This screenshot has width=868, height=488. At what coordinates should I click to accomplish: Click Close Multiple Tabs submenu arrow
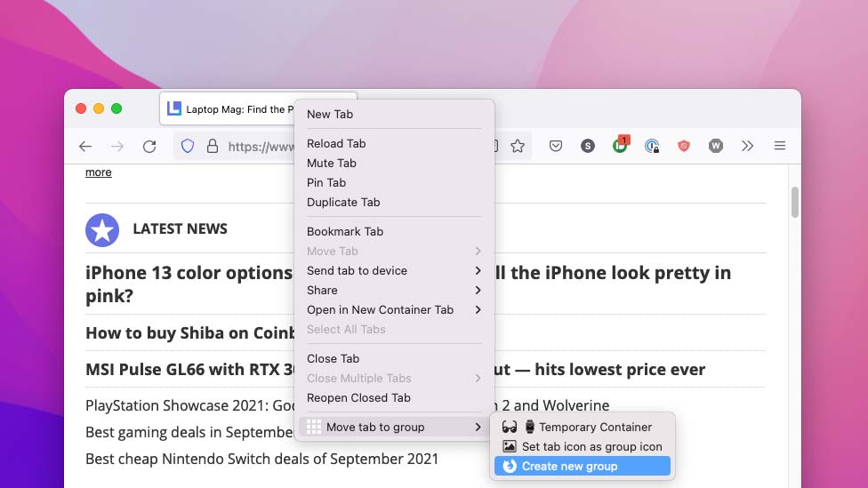(x=478, y=379)
